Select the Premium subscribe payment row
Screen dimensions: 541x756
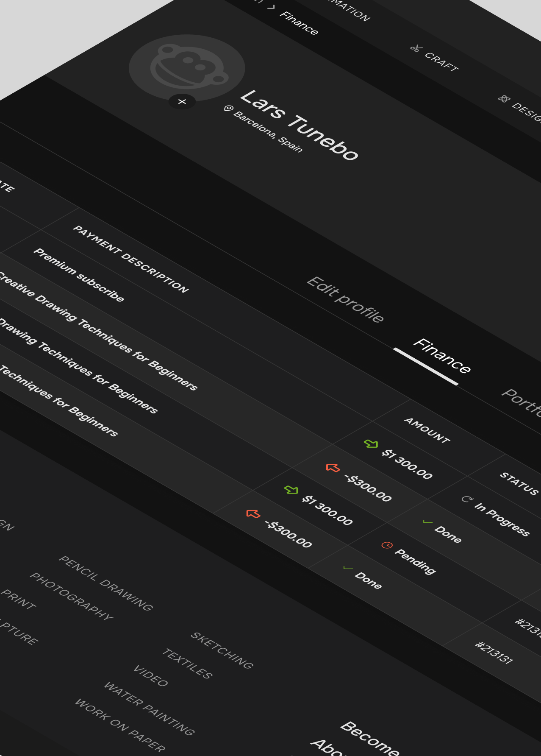click(79, 275)
